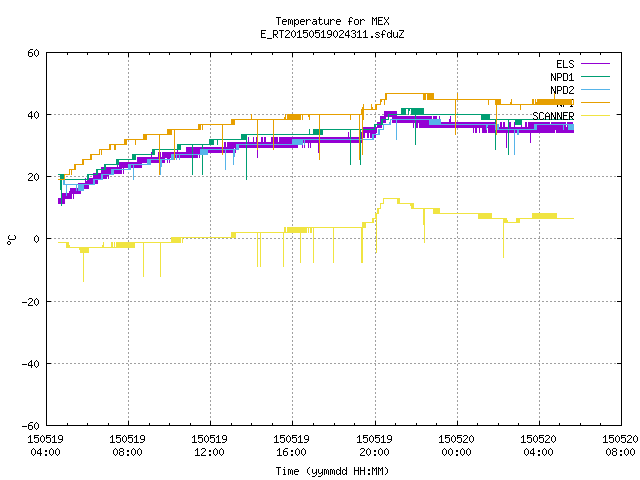Viewport: 640px width, 480px height.
Task: Click the y-axis tick label 20
Action: pos(33,178)
